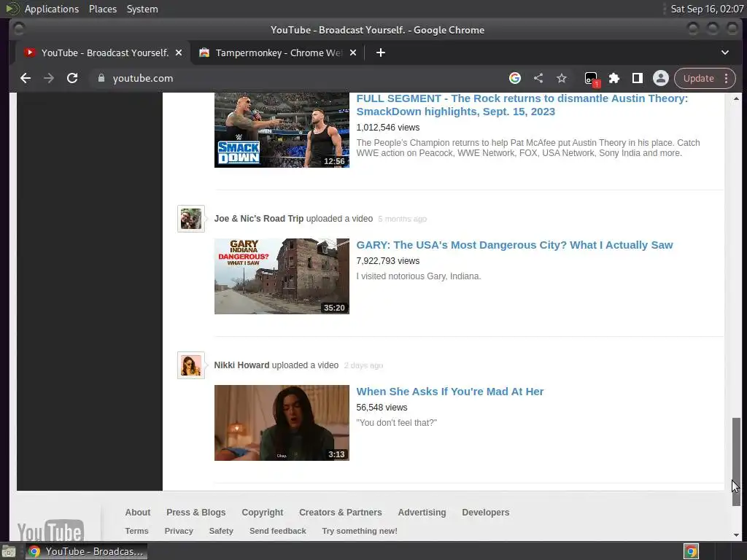Image resolution: width=747 pixels, height=560 pixels.
Task: Open the Press & Blogs footer link
Action: click(x=196, y=513)
